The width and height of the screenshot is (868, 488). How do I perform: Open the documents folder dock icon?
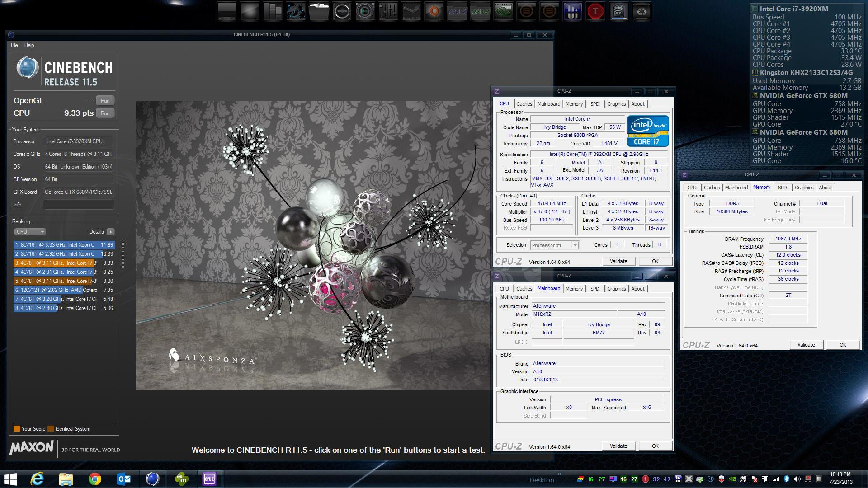pyautogui.click(x=318, y=12)
